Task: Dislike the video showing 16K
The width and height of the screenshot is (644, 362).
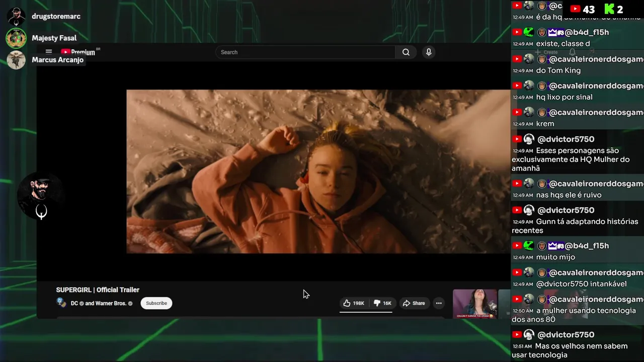Action: [x=382, y=303]
